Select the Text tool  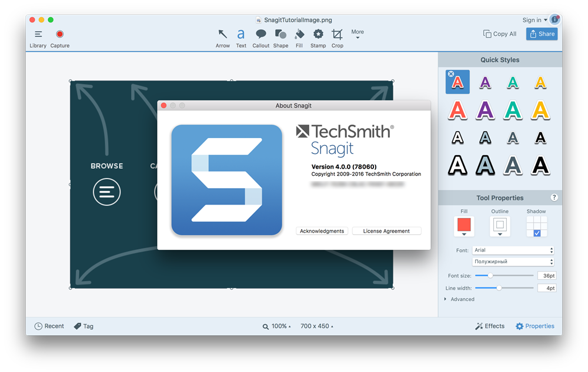point(240,39)
